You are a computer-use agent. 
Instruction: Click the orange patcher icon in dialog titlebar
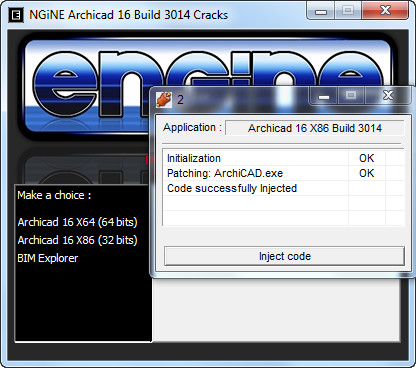[x=164, y=99]
